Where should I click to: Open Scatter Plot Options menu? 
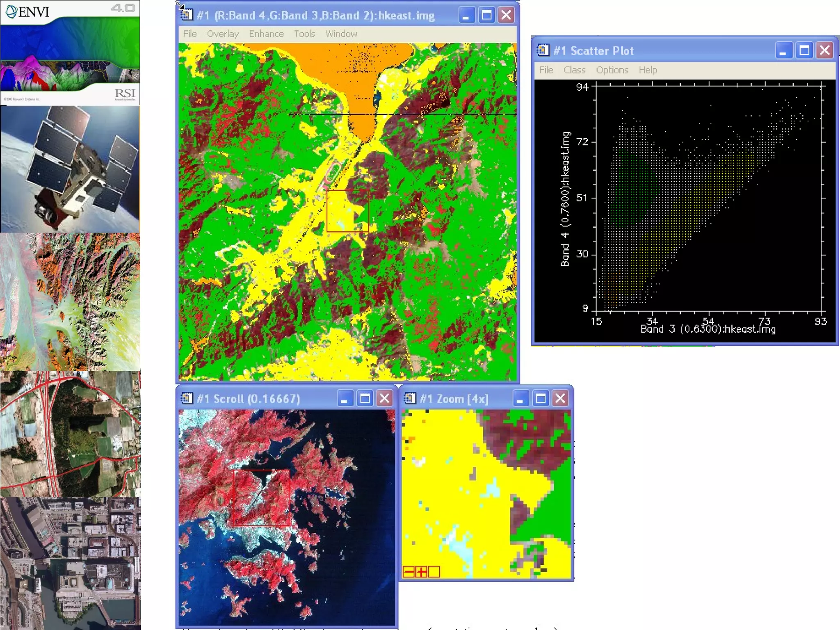612,70
